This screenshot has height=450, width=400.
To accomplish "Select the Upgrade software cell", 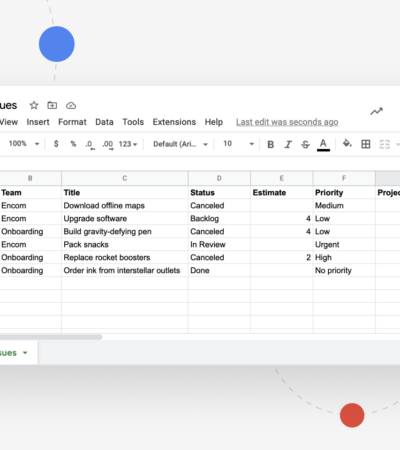I will tap(125, 218).
